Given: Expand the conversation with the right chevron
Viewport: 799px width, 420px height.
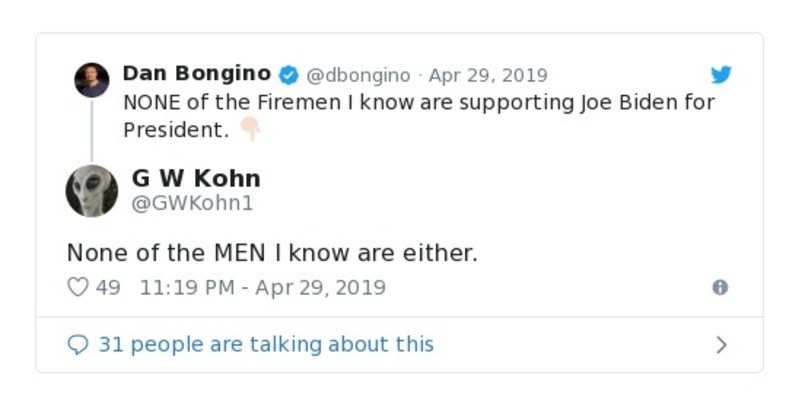Looking at the screenshot, I should pos(721,345).
